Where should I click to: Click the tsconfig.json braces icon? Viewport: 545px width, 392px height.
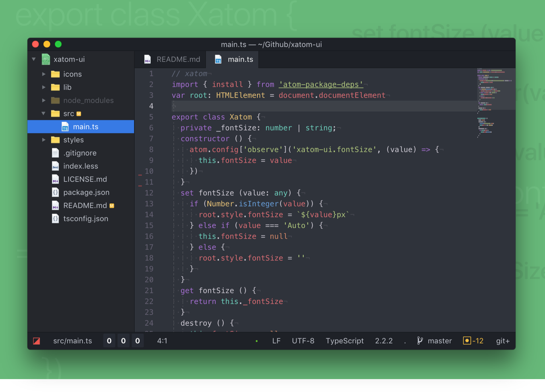tap(56, 219)
